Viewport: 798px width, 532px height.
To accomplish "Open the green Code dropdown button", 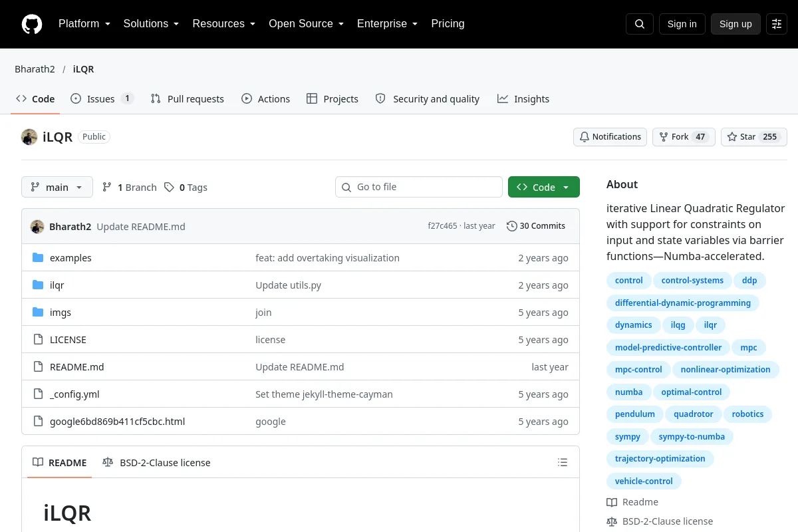I will 544,188.
